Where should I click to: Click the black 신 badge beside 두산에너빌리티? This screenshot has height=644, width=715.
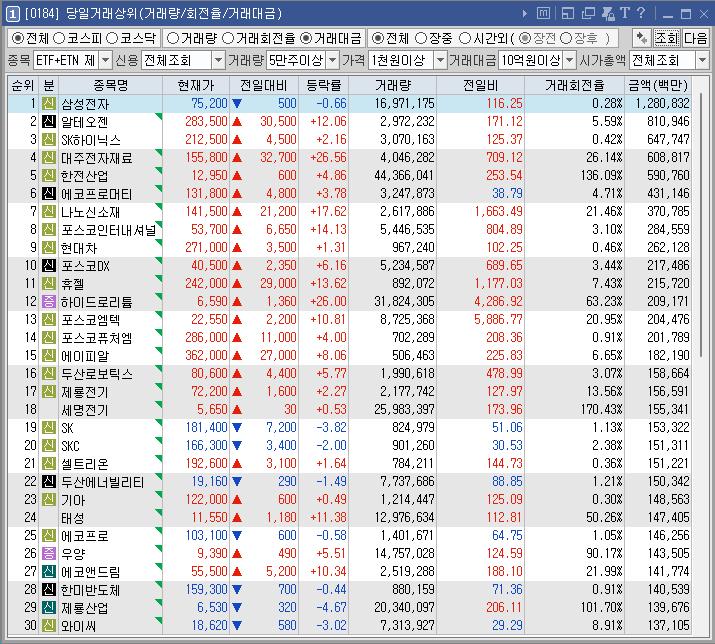coord(49,481)
